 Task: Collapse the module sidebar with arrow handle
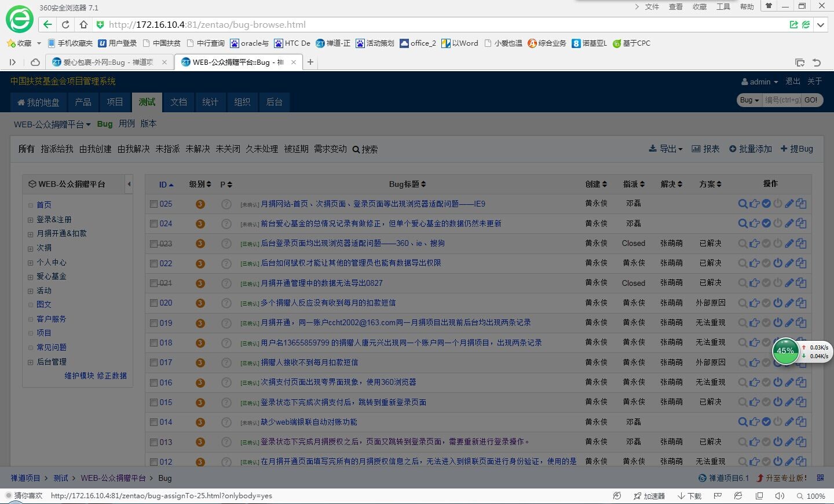pyautogui.click(x=129, y=184)
